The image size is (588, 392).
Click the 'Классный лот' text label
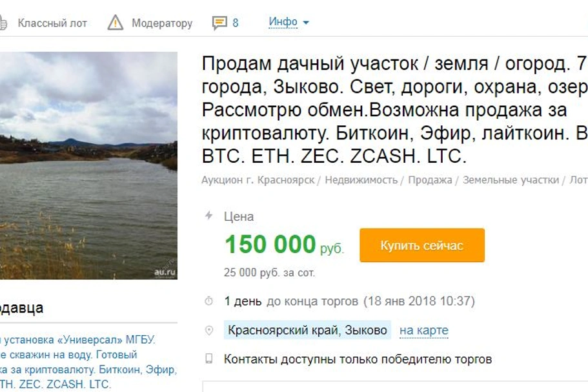click(52, 23)
